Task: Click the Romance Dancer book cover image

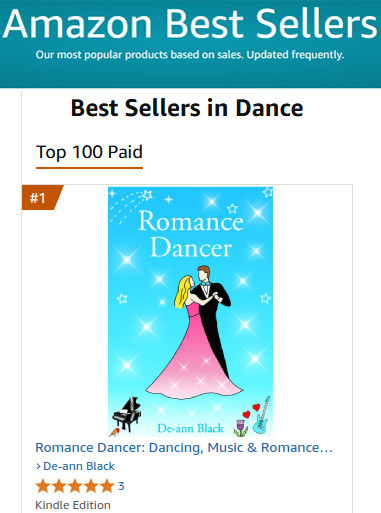Action: click(190, 312)
